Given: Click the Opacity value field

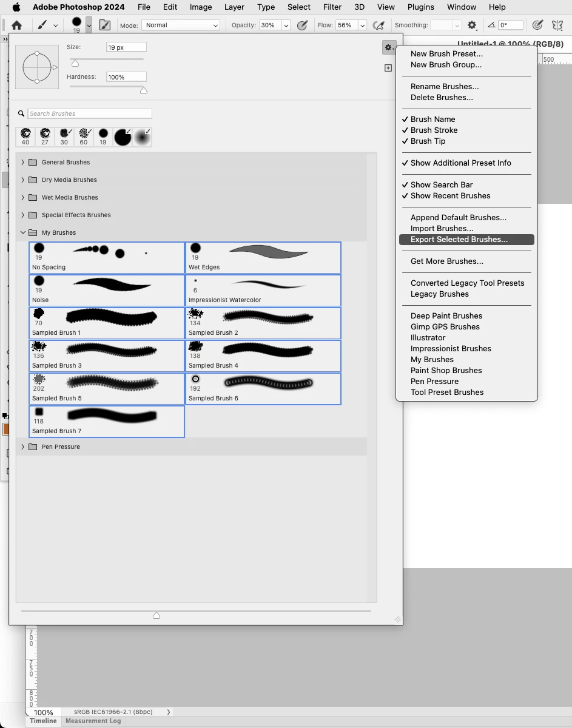Looking at the screenshot, I should [269, 25].
